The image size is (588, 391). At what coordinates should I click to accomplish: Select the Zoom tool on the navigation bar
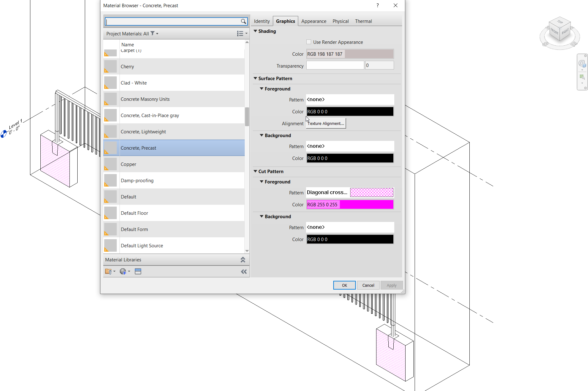coord(582,77)
